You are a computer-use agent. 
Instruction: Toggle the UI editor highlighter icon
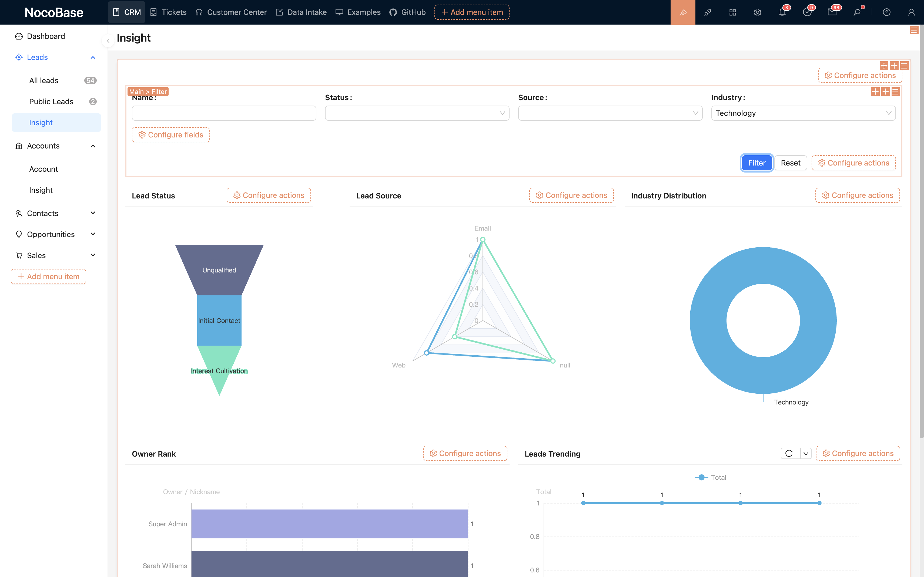click(x=683, y=12)
